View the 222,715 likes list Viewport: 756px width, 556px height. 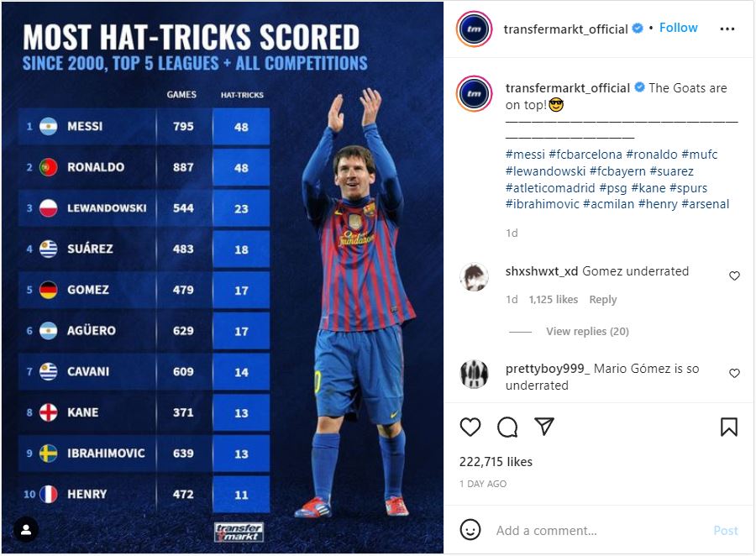pos(496,462)
